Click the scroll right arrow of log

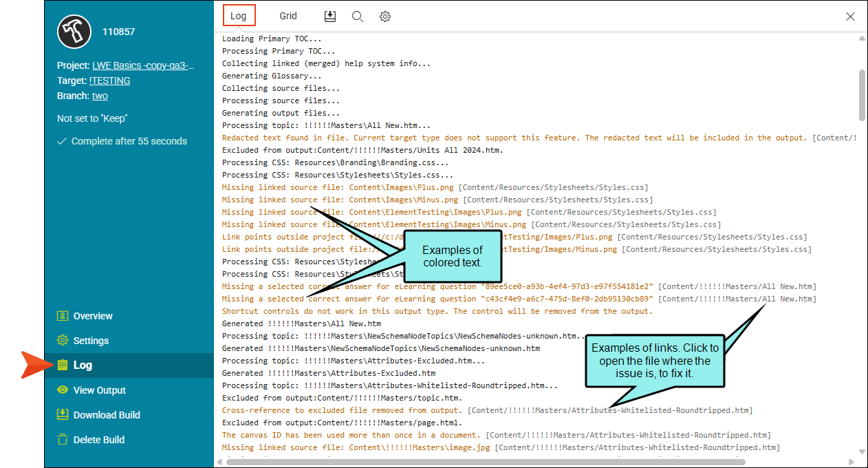click(852, 462)
